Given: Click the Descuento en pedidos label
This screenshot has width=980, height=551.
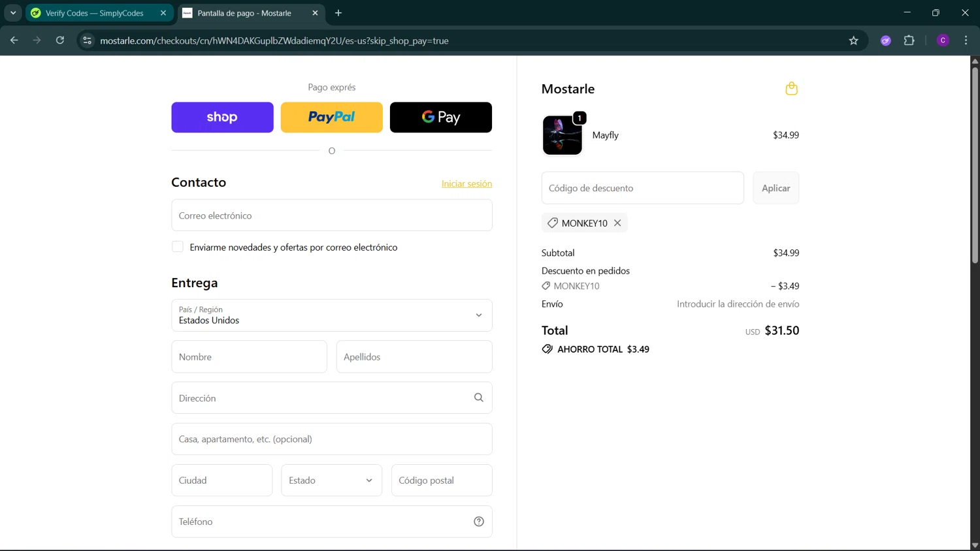Looking at the screenshot, I should pyautogui.click(x=585, y=271).
